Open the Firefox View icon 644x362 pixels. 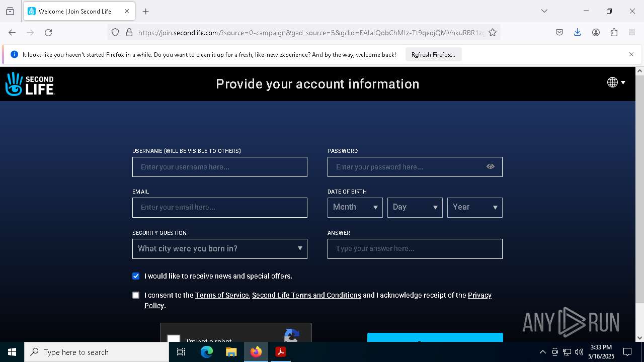pyautogui.click(x=10, y=11)
